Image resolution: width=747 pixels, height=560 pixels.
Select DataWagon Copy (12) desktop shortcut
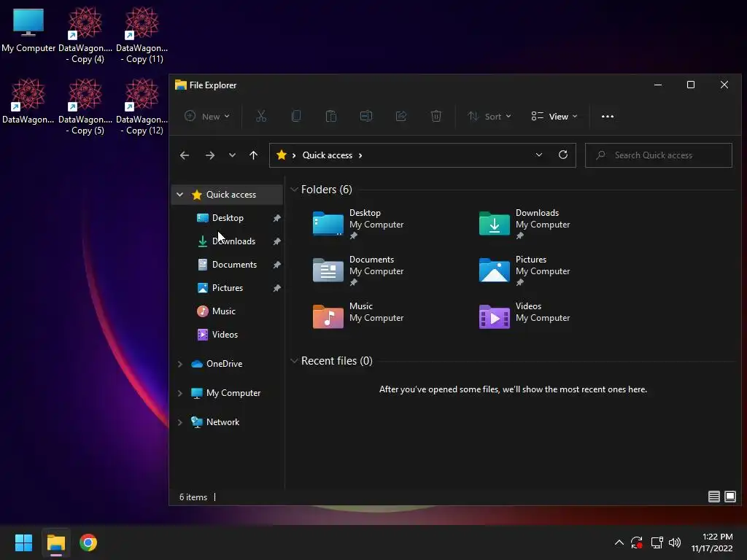pos(142,106)
